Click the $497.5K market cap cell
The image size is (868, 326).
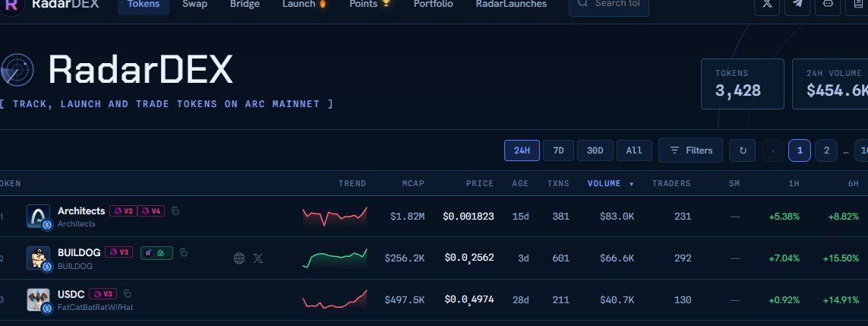pos(405,300)
